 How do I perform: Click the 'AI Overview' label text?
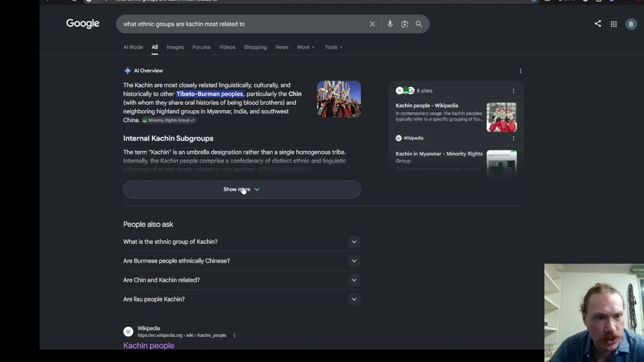coord(148,71)
